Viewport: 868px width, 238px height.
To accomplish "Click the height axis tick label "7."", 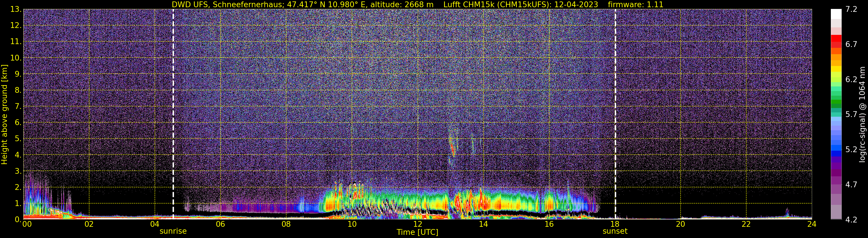I will click(x=18, y=107).
